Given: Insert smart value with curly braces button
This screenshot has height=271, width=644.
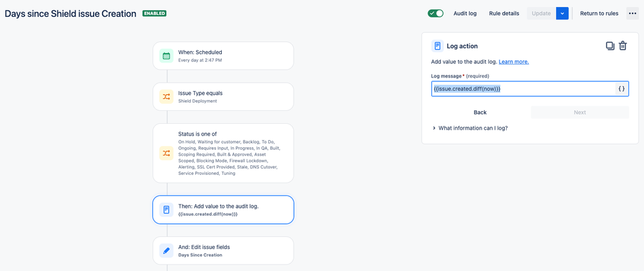Looking at the screenshot, I should [621, 89].
